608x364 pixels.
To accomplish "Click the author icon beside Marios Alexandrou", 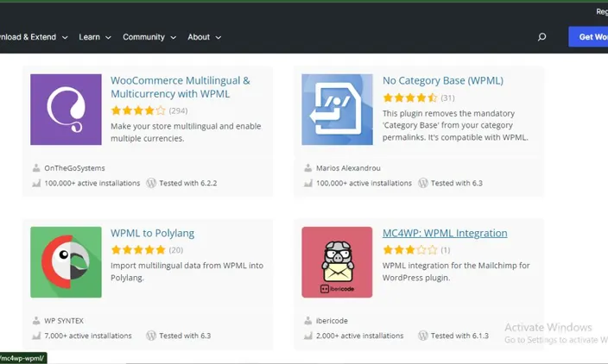I will point(307,168).
